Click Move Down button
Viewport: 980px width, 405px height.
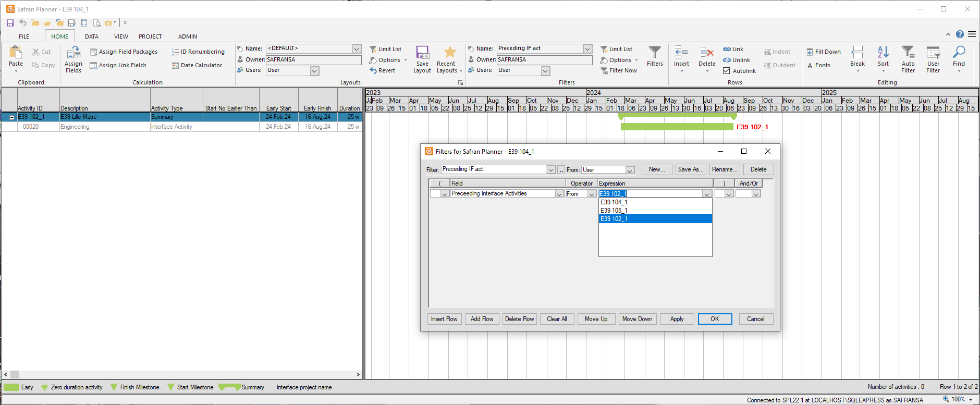pos(637,319)
